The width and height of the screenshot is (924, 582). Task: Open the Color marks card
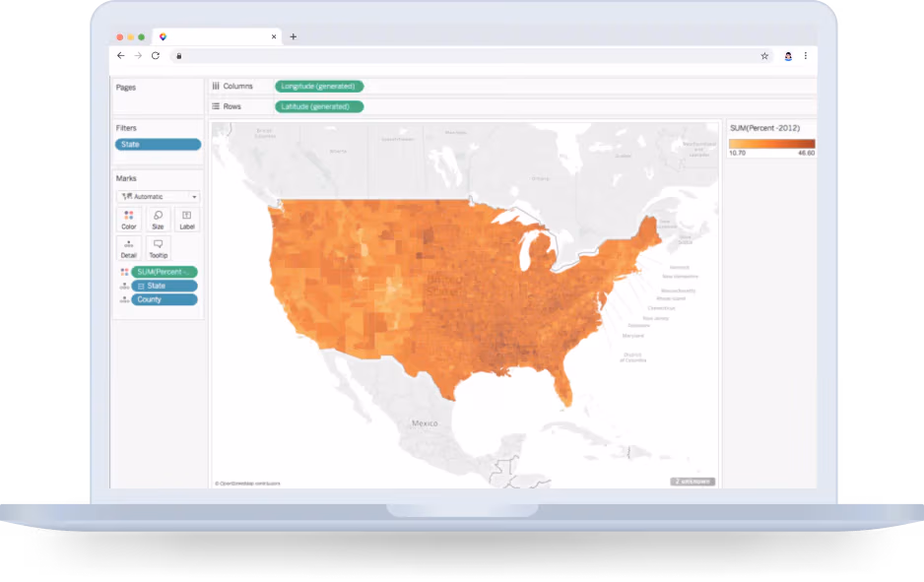(x=128, y=220)
